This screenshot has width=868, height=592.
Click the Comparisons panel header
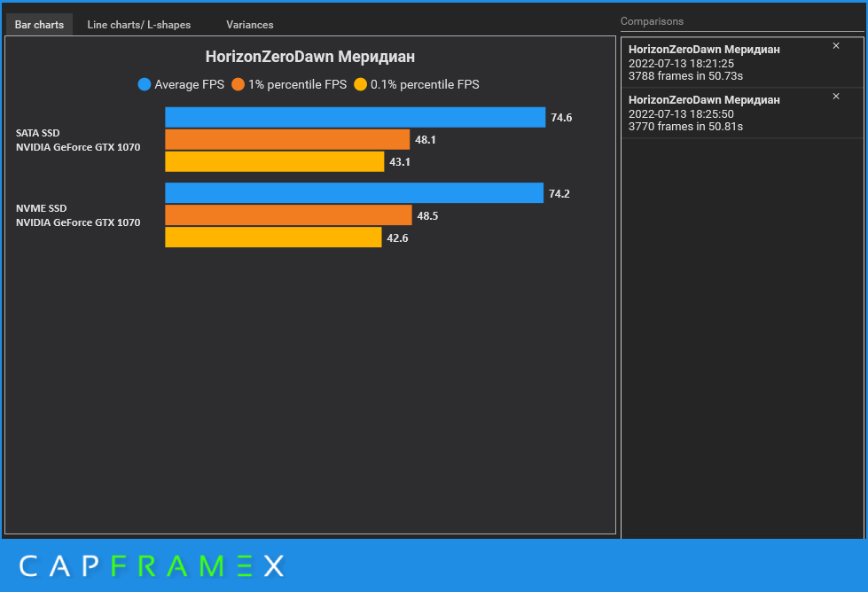click(x=652, y=21)
